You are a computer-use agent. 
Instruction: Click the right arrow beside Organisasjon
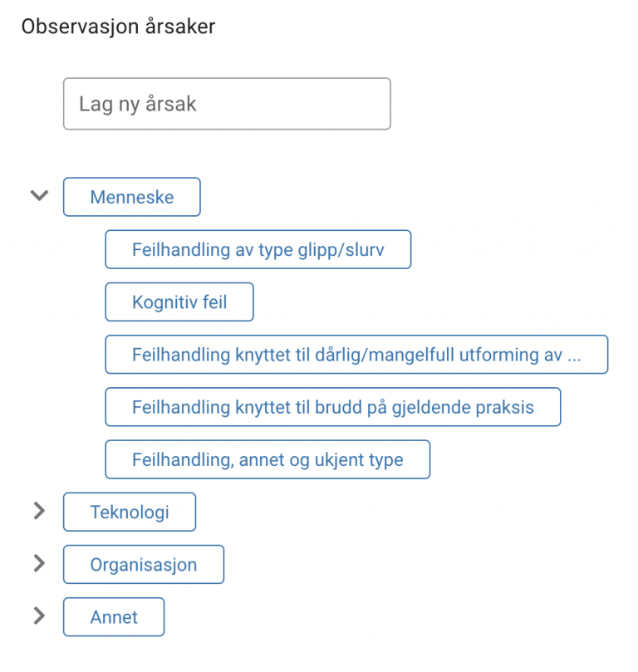39,564
